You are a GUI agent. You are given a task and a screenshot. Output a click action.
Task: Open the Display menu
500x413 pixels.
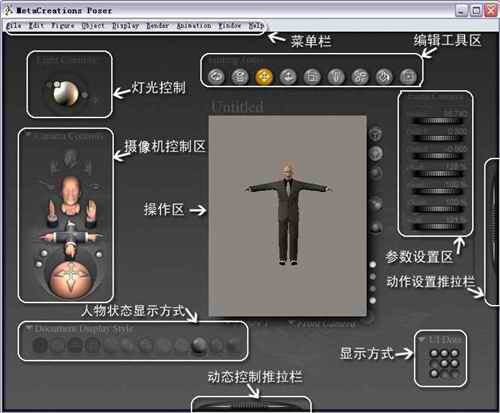tap(125, 25)
